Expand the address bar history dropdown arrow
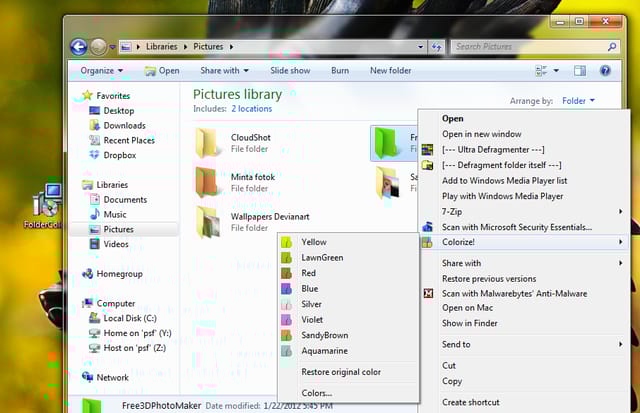This screenshot has width=640, height=413. pos(420,47)
